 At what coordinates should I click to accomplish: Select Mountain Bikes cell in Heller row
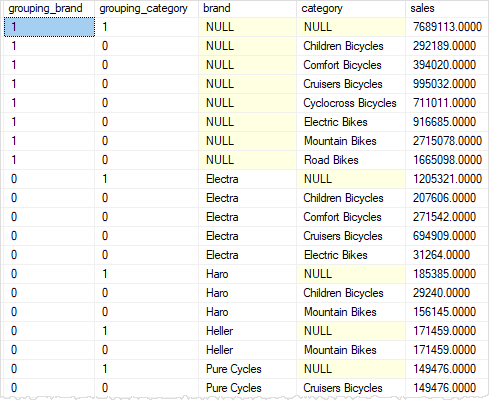[351, 350]
